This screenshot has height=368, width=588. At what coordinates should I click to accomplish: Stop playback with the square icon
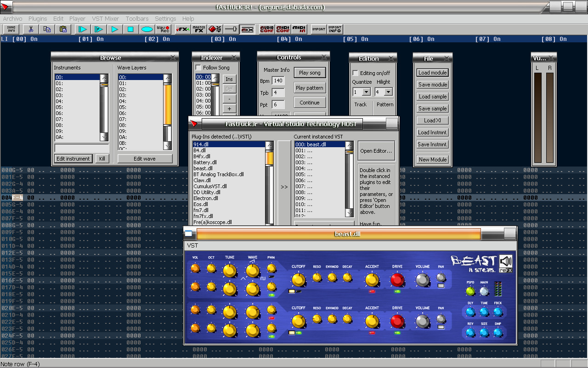click(130, 29)
